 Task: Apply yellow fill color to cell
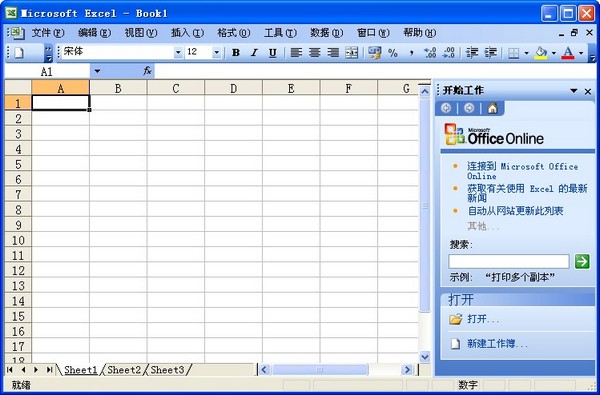541,53
